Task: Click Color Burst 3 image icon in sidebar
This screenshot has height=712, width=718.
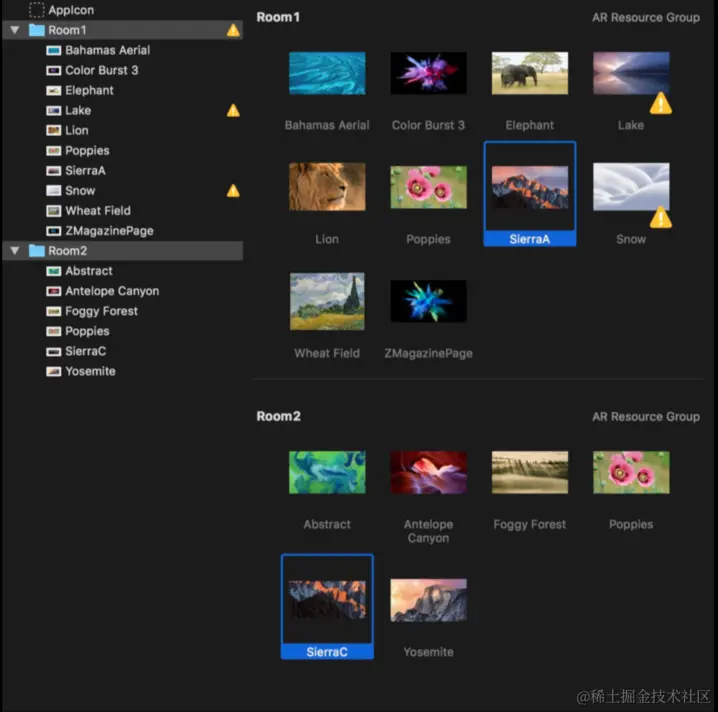Action: (54, 71)
